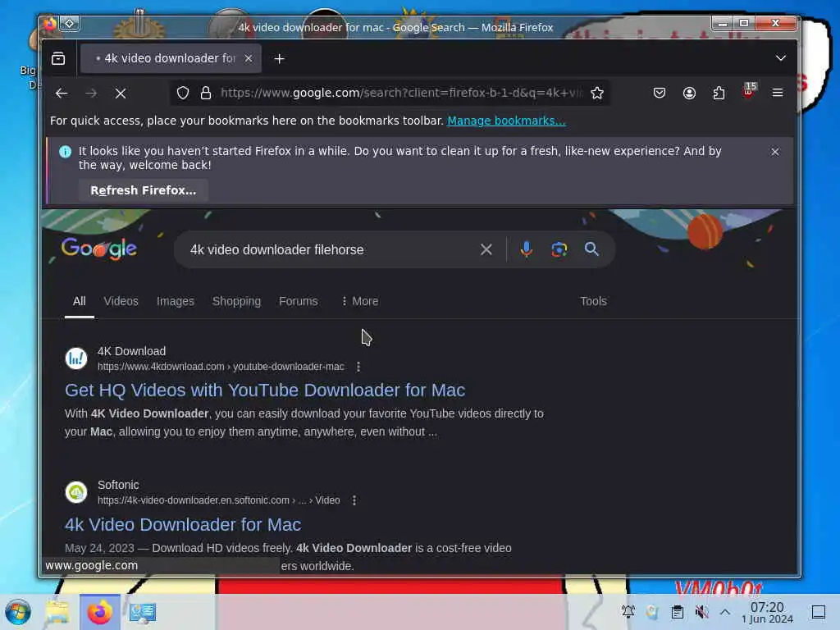Viewport: 840px width, 630px height.
Task: Go back one page
Action: click(x=61, y=94)
